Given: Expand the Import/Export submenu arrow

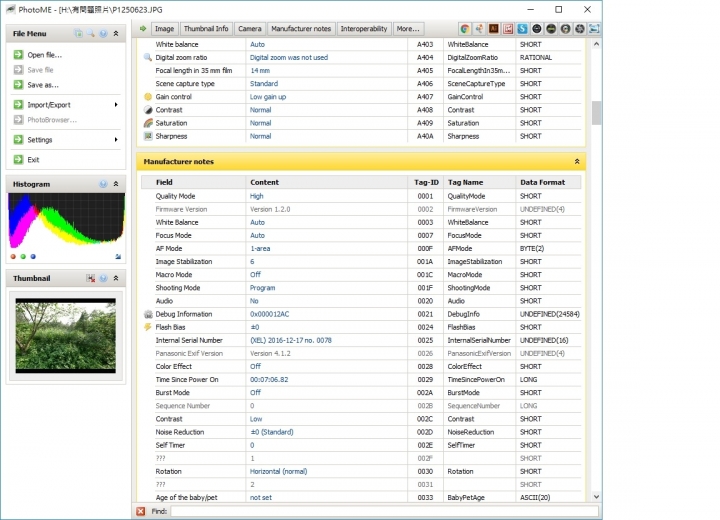Looking at the screenshot, I should (x=116, y=105).
